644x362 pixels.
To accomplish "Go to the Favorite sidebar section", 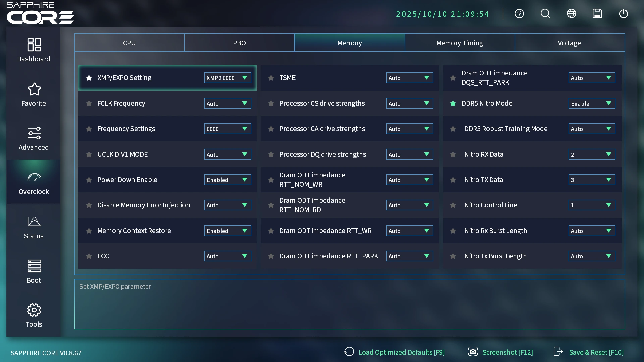I will pos(34,95).
